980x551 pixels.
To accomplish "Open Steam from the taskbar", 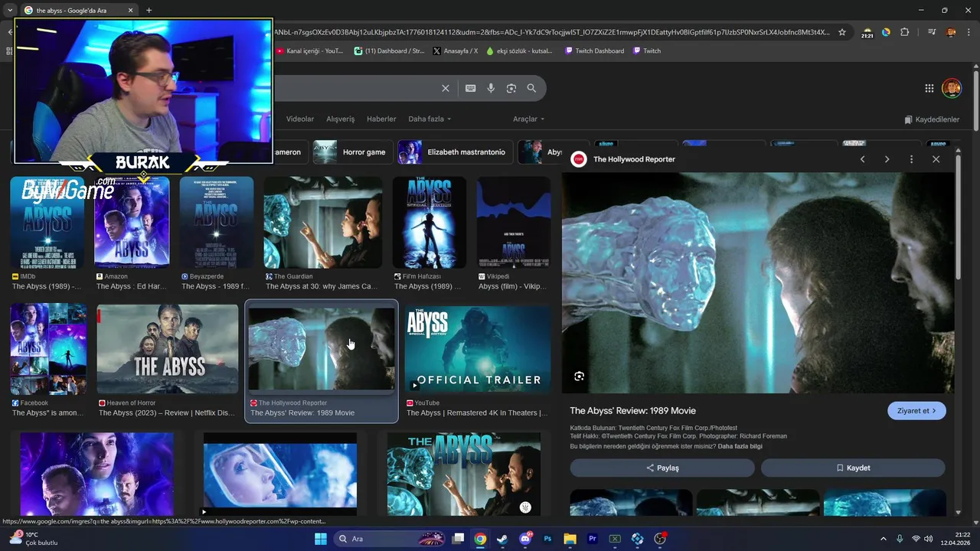I will pyautogui.click(x=501, y=539).
